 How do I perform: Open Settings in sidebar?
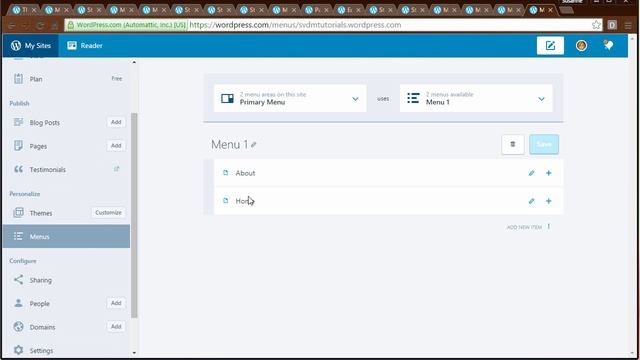[41, 351]
